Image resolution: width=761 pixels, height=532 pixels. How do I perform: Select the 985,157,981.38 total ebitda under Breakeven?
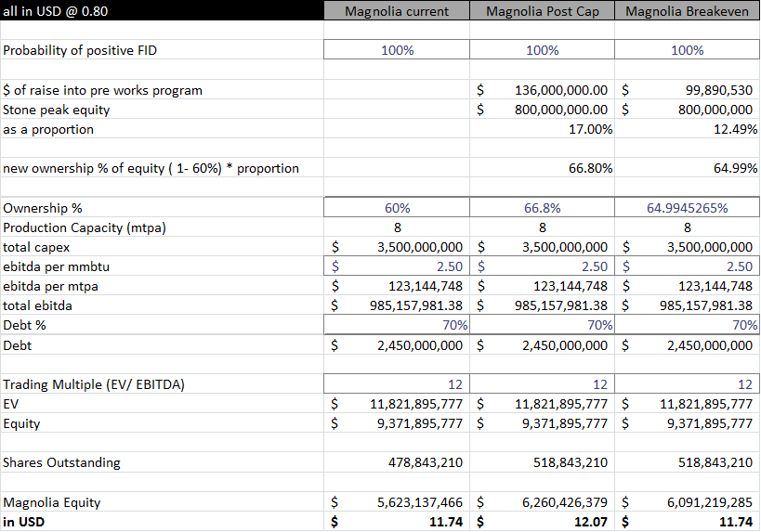(x=688, y=305)
